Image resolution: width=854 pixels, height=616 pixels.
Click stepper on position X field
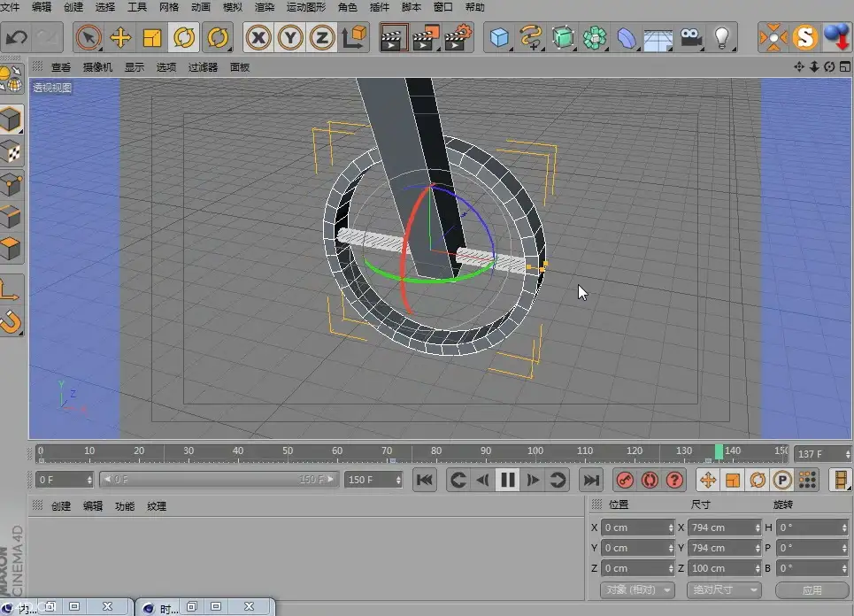tap(671, 527)
